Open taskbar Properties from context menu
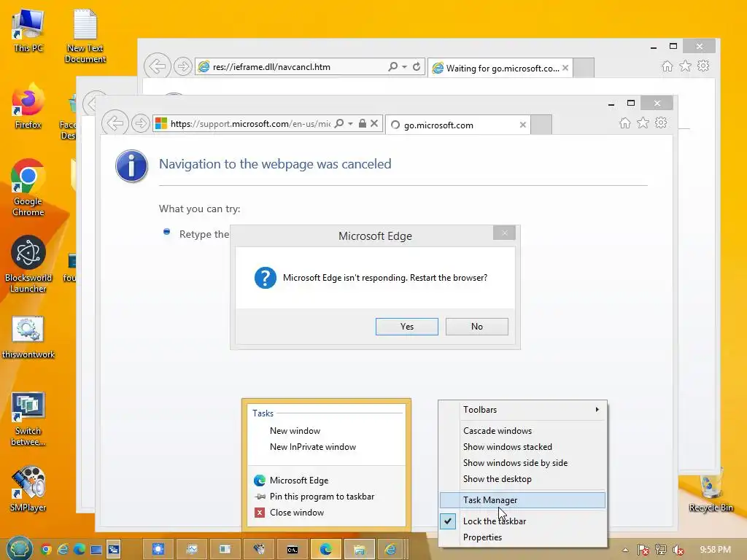 [x=522, y=537]
